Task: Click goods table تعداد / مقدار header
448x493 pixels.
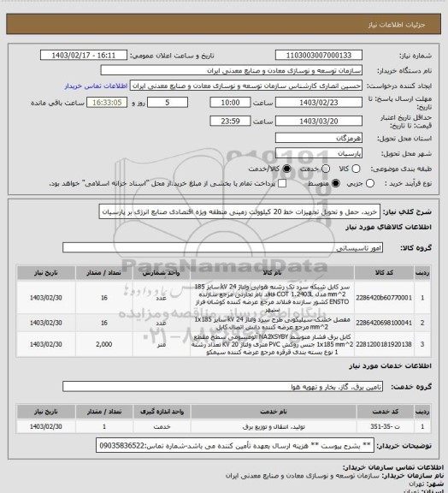Action: (x=104, y=272)
